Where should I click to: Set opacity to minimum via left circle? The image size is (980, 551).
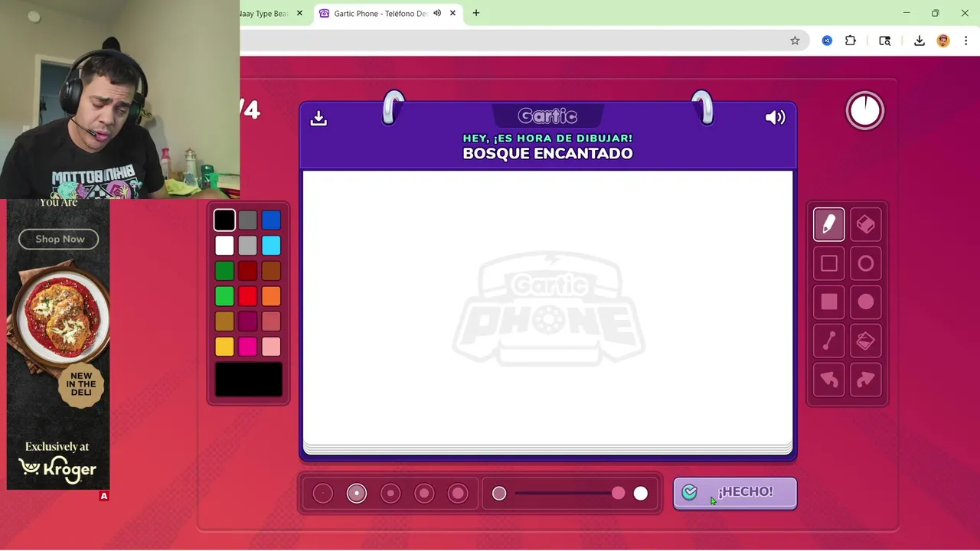click(x=499, y=494)
